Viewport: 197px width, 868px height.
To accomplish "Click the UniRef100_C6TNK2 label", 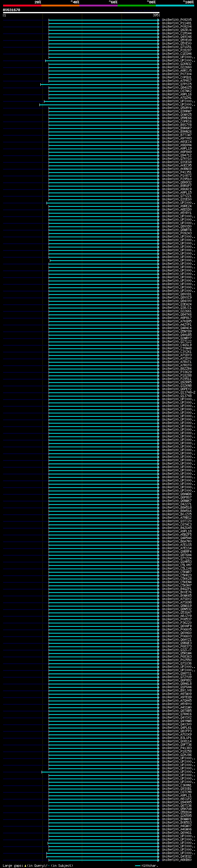I will tap(176, 91).
